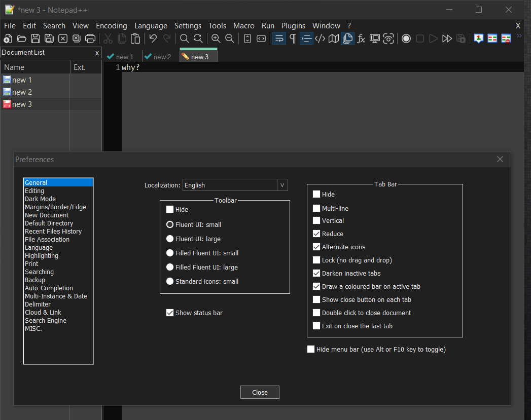The height and width of the screenshot is (420, 531).
Task: Switch to the new 2 tab
Action: click(158, 57)
